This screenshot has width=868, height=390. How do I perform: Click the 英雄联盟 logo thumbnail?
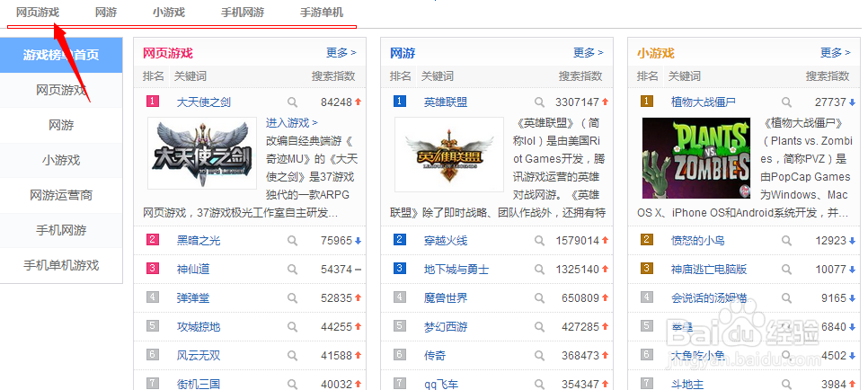pyautogui.click(x=449, y=155)
